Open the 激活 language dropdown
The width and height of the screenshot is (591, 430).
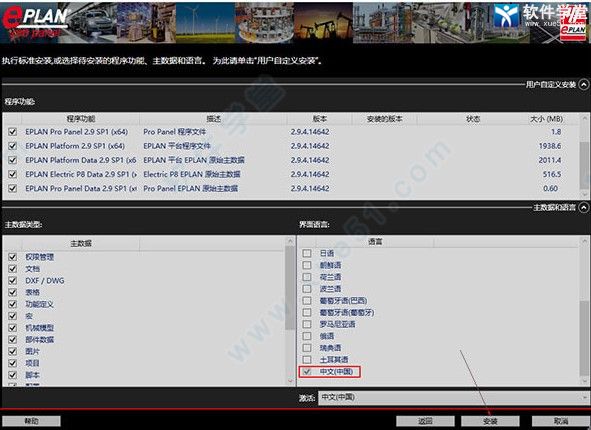pos(453,397)
